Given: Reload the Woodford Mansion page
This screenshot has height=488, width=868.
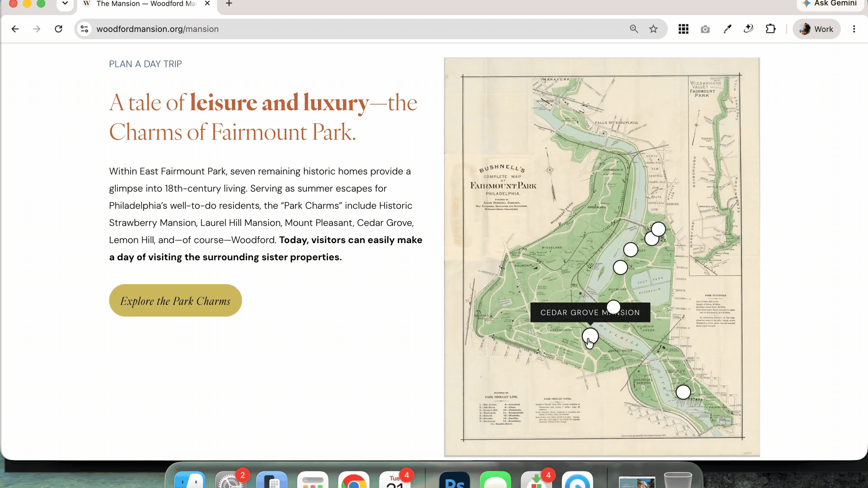Looking at the screenshot, I should point(58,29).
